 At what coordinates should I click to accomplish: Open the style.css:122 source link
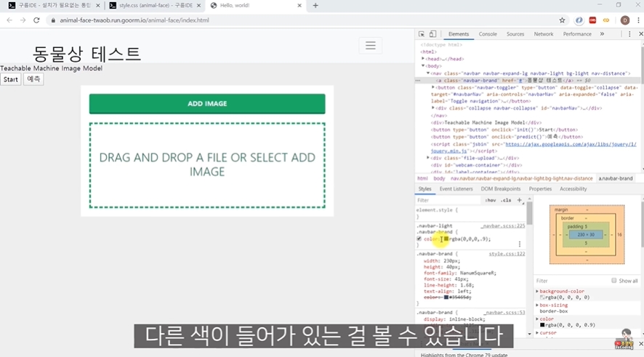coord(507,254)
